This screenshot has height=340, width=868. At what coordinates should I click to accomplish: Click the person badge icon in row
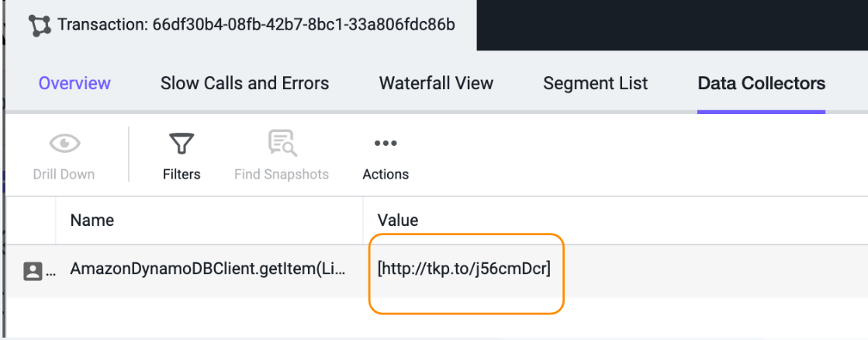[x=33, y=271]
